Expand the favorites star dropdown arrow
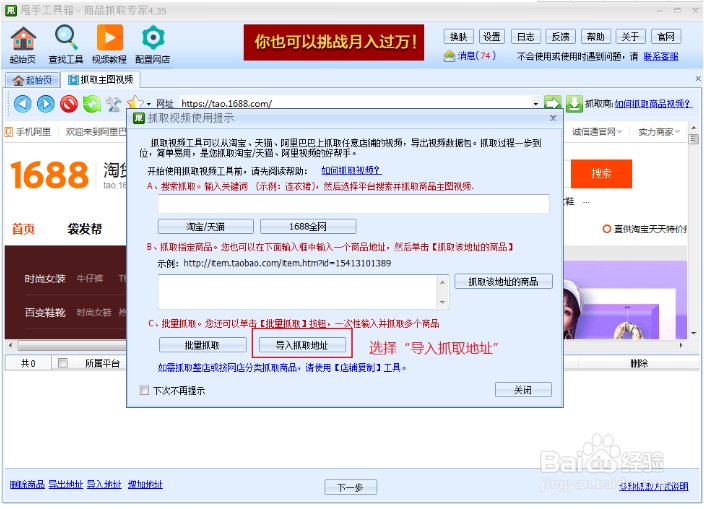Image resolution: width=704 pixels, height=509 pixels. pyautogui.click(x=149, y=104)
